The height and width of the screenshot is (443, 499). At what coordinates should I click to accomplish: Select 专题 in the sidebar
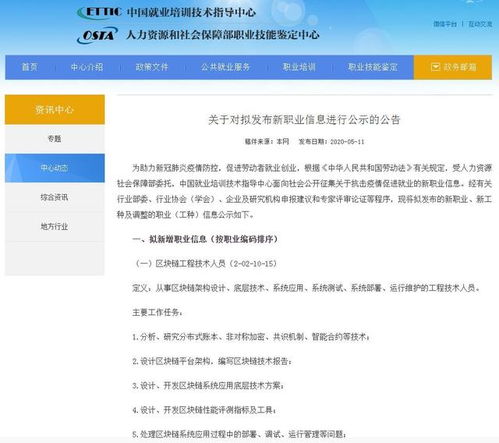(55, 139)
